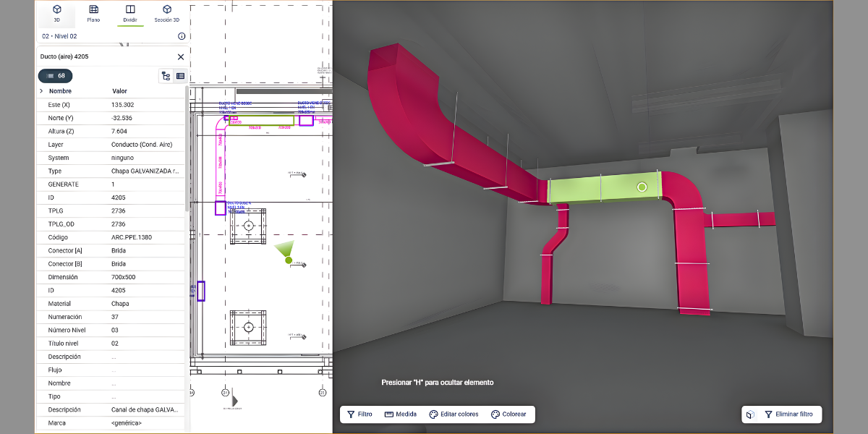Image resolution: width=868 pixels, height=434 pixels.
Task: Expand the Nombre column chevron
Action: tap(41, 91)
